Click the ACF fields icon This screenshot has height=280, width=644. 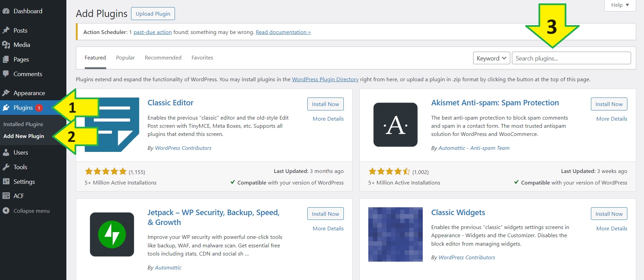(x=6, y=196)
